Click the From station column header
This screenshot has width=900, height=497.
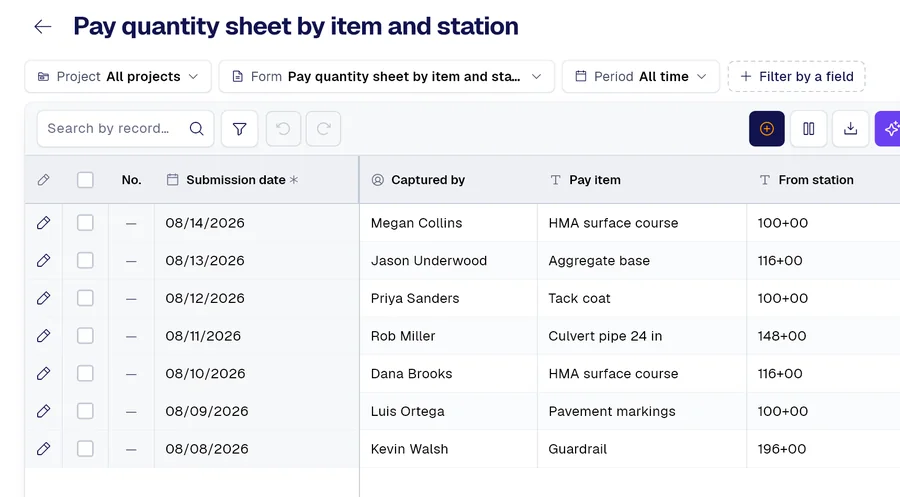(824, 180)
